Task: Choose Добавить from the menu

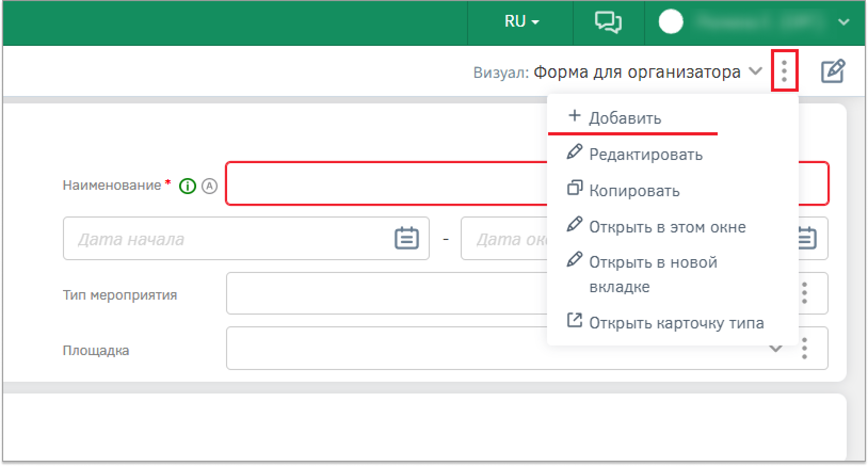Action: pos(673,117)
